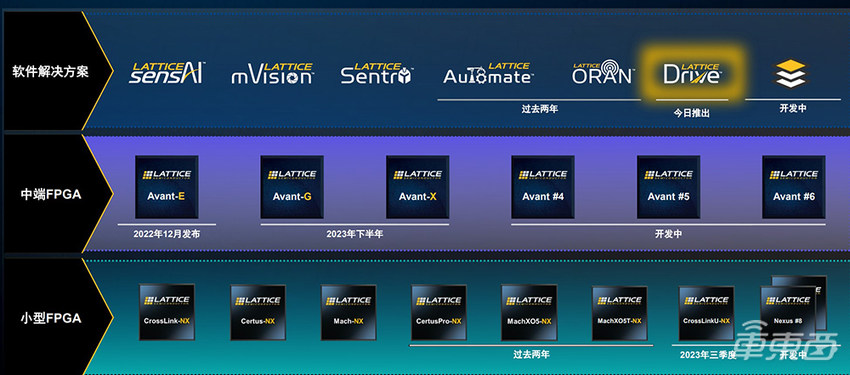
Task: Select the Avant-X chip tile
Action: pos(417,187)
